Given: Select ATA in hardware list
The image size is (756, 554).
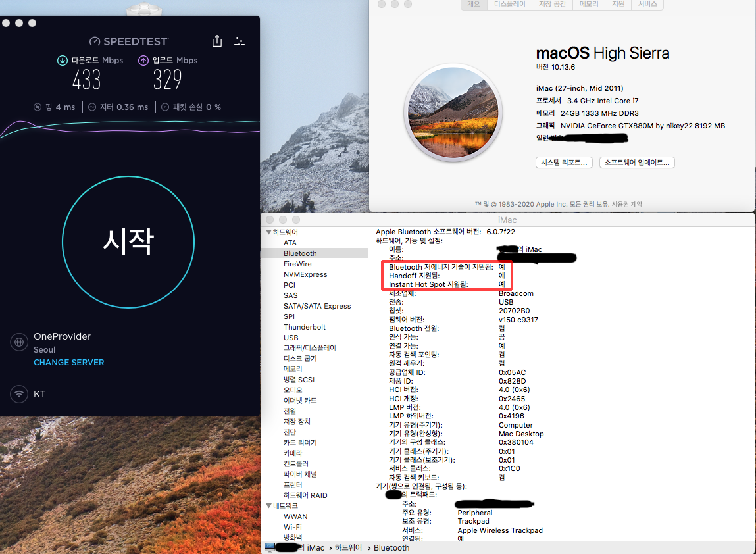Looking at the screenshot, I should (290, 243).
